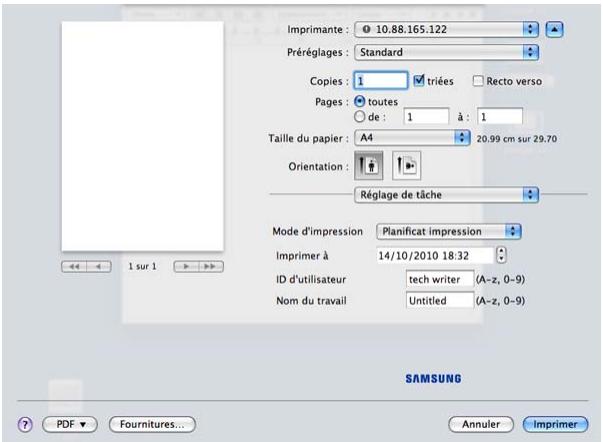Click the Annuler button
This screenshot has width=603, height=442.
481,425
